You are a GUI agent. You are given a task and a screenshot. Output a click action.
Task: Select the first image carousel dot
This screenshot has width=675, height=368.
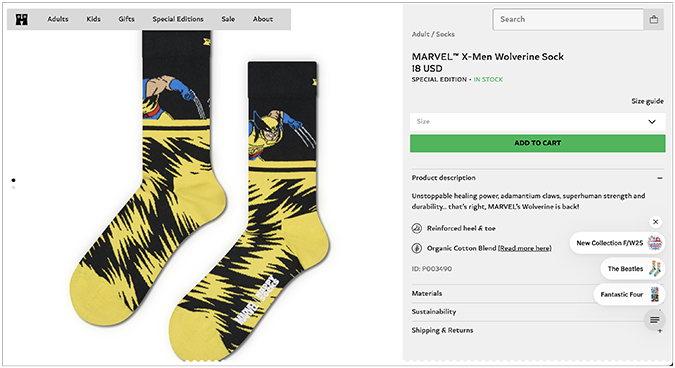(x=13, y=180)
